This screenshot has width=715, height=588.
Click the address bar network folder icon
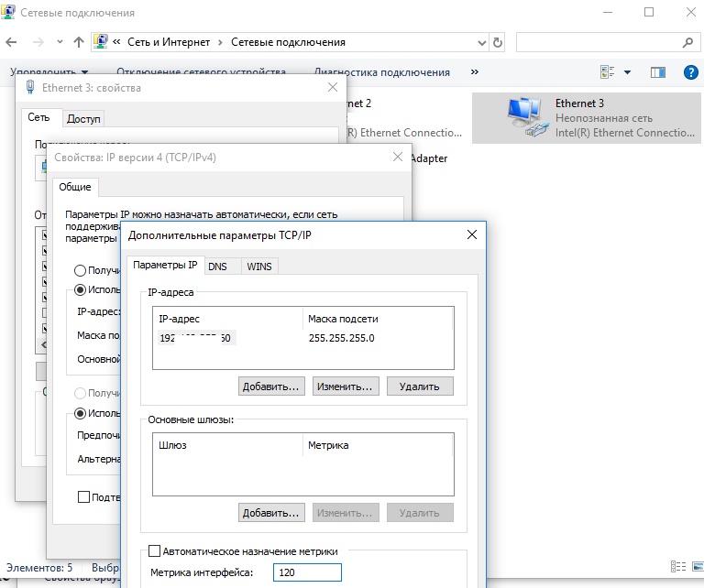pos(100,41)
